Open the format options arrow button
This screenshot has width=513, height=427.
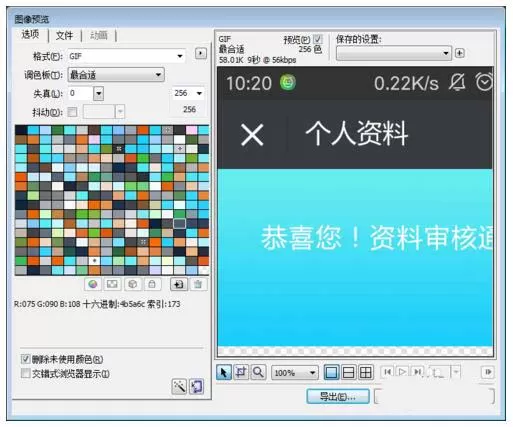click(201, 53)
